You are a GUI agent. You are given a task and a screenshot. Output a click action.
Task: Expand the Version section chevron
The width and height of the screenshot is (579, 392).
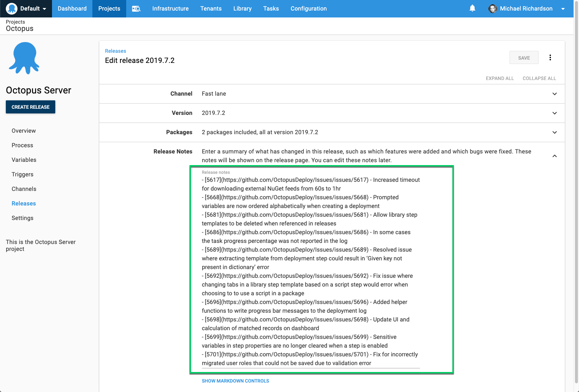[555, 113]
